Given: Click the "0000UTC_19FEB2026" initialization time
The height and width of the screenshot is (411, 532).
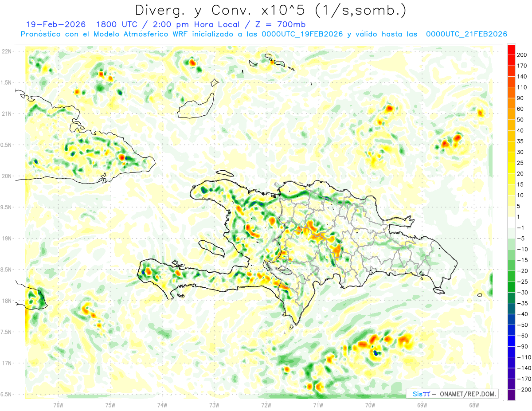Looking at the screenshot, I should tap(302, 34).
